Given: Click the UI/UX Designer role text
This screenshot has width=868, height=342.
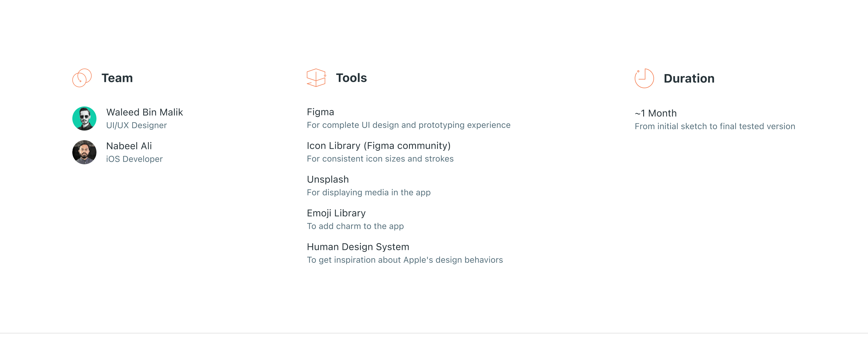Looking at the screenshot, I should [136, 125].
